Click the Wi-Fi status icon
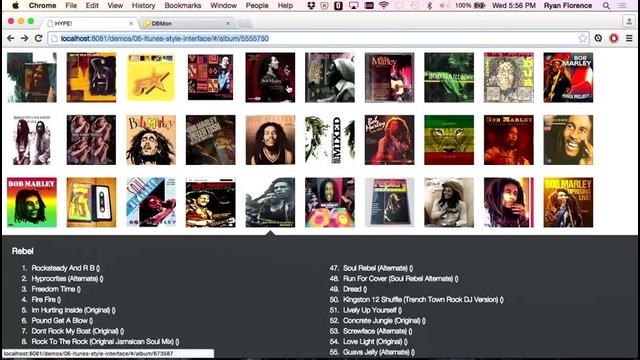 pyautogui.click(x=383, y=6)
